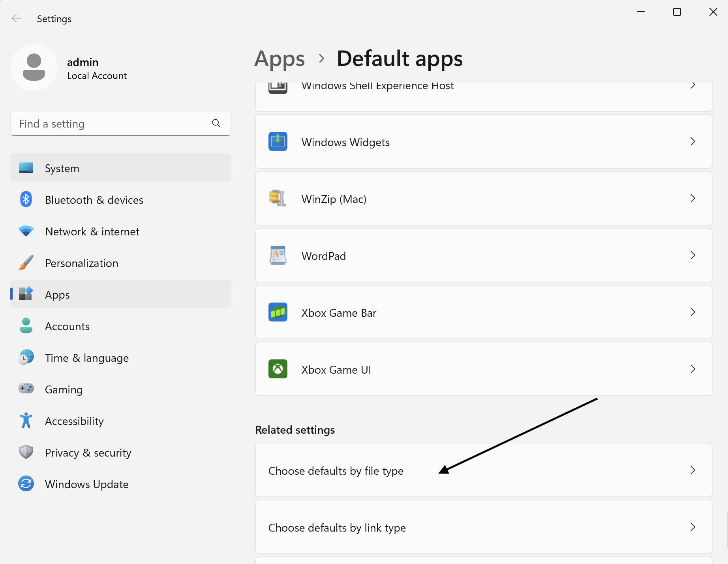The width and height of the screenshot is (728, 564).
Task: Expand Windows Widgets chevron
Action: tap(693, 141)
